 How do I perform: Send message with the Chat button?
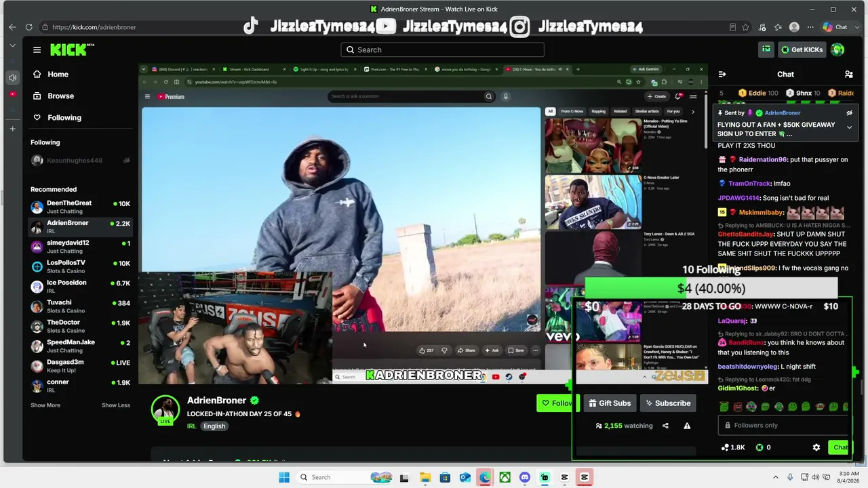pos(840,447)
